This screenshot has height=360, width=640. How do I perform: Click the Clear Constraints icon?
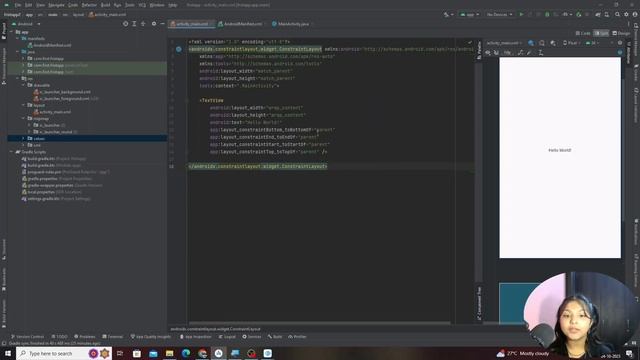(520, 53)
